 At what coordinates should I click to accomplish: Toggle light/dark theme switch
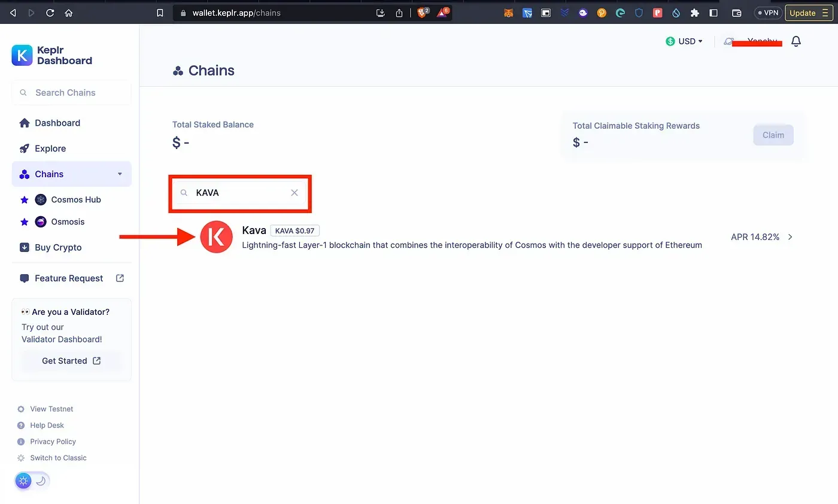[x=32, y=481]
